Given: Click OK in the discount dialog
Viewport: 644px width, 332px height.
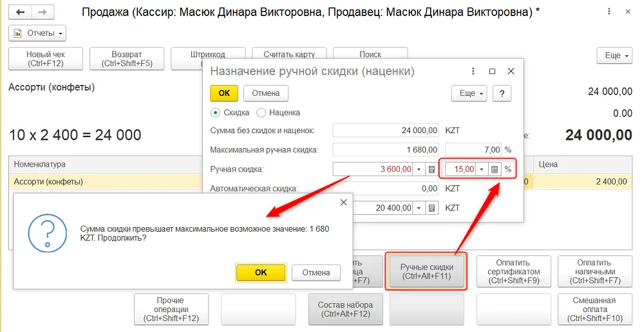Looking at the screenshot, I should [224, 93].
